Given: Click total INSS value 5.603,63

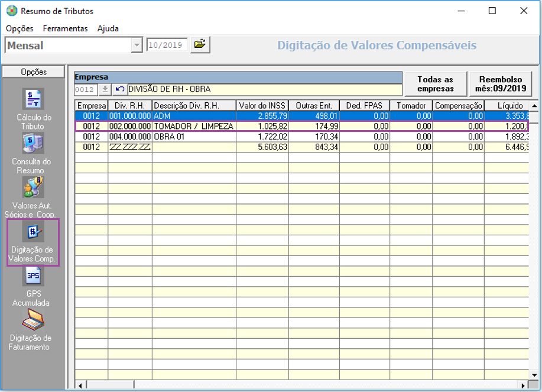Looking at the screenshot, I should click(x=262, y=147).
